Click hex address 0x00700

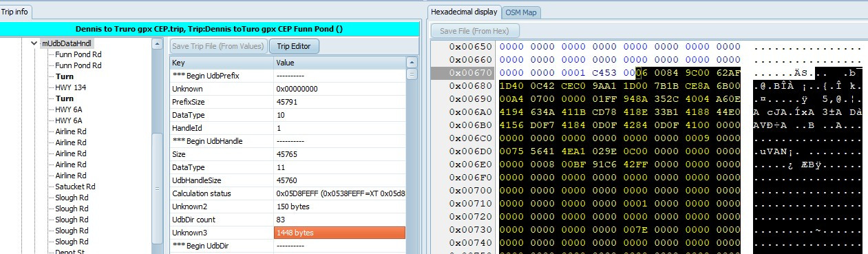(471, 191)
